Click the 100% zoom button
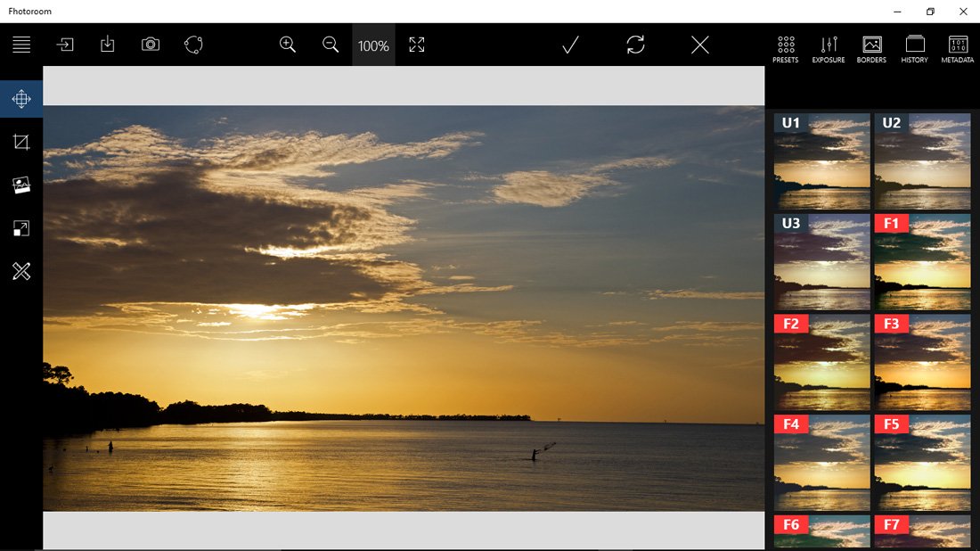Screen dimensions: 980x551 click(373, 45)
